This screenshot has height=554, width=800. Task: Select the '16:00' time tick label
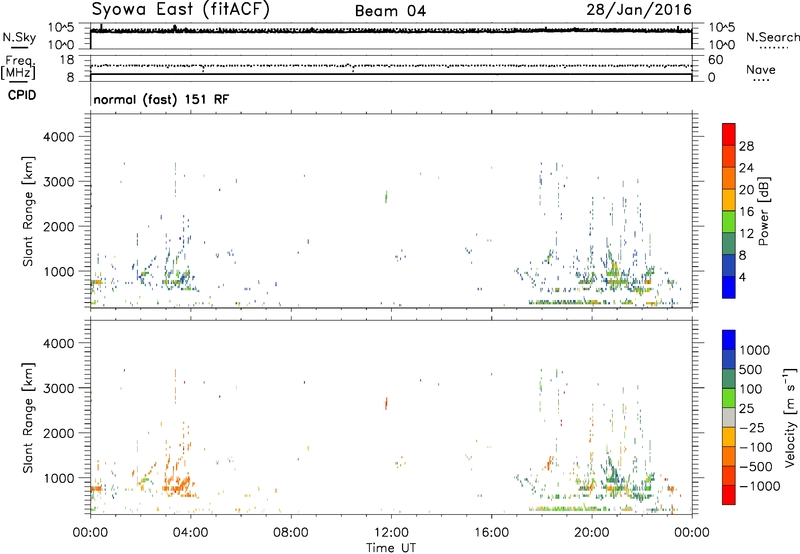(x=491, y=533)
